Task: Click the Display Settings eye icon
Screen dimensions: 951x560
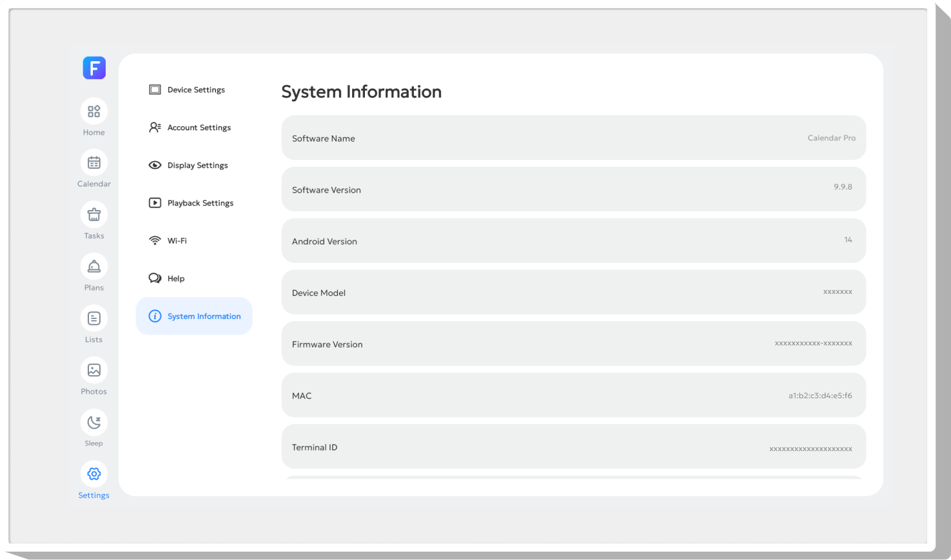Action: point(155,165)
